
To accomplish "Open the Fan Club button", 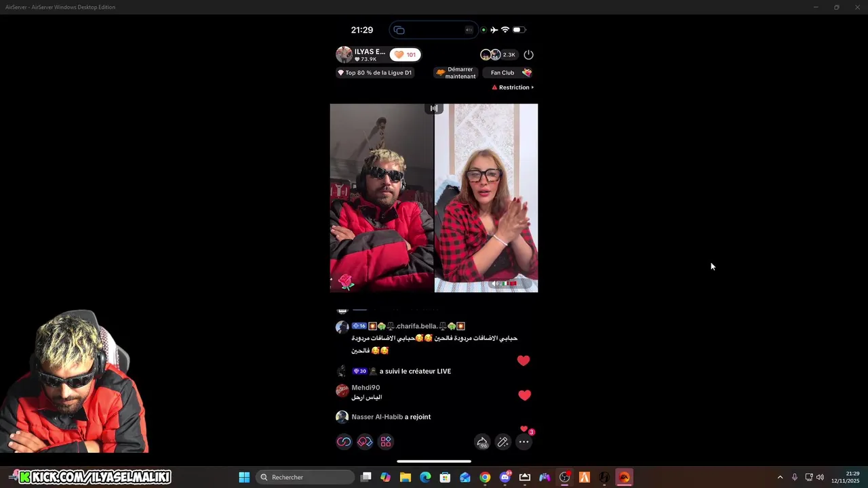I will coord(507,73).
